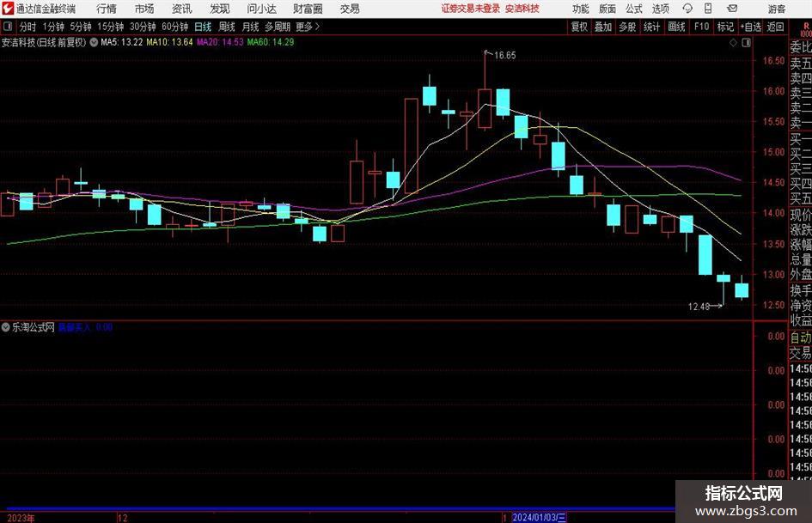
Task: Click the 16.50 price axis label
Action: (773, 61)
